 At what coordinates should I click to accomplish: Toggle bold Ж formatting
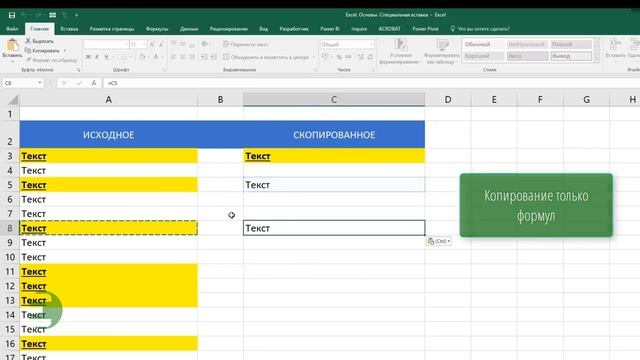tap(88, 57)
